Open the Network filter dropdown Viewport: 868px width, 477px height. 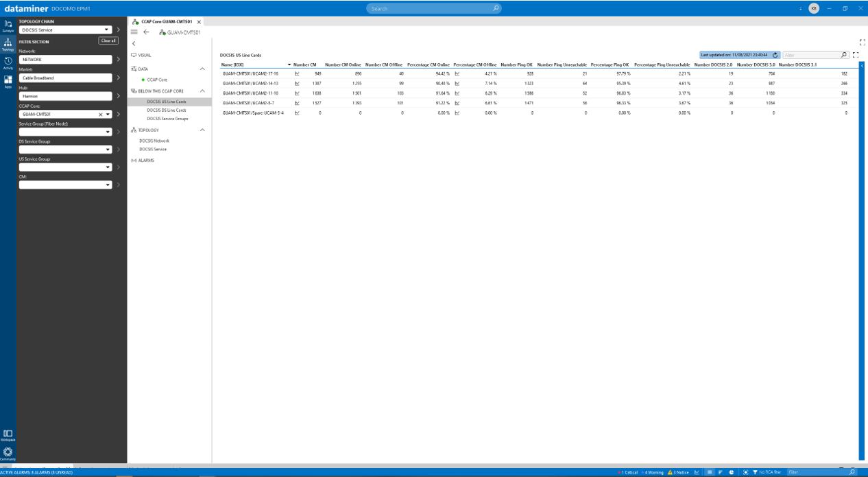[65, 60]
